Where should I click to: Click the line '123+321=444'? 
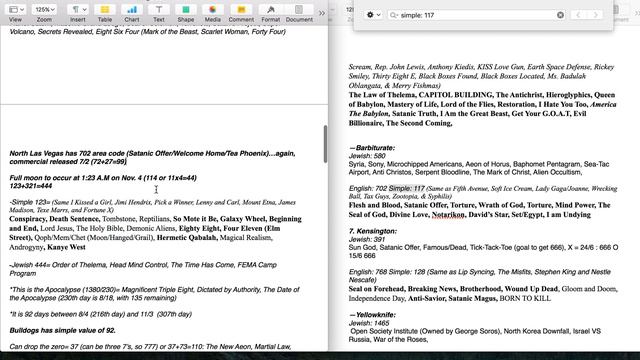coord(31,186)
